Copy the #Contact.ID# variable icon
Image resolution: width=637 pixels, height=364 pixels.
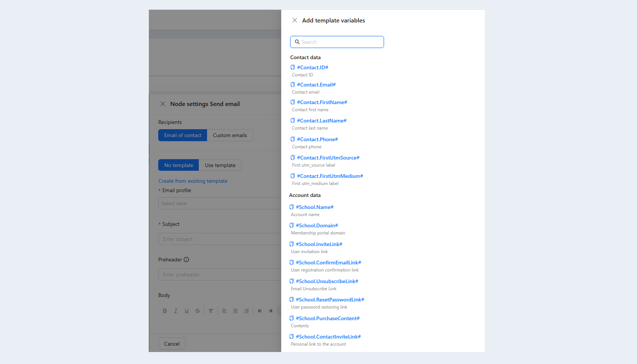pyautogui.click(x=292, y=67)
